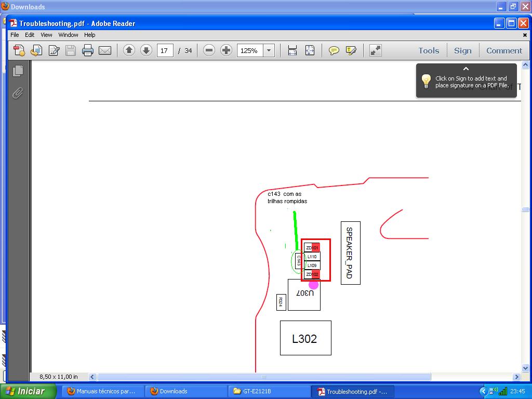This screenshot has height=399, width=532.
Task: Click the zoom value field 125%
Action: point(250,50)
